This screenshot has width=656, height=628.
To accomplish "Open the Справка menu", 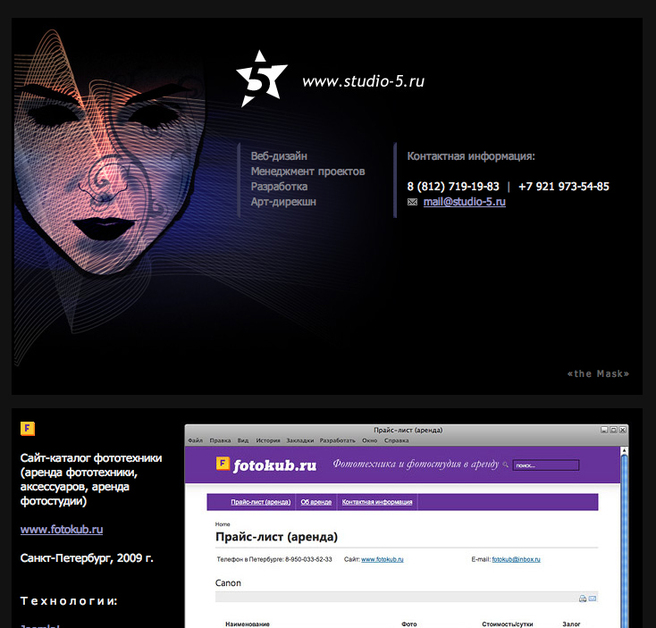I will click(x=396, y=441).
